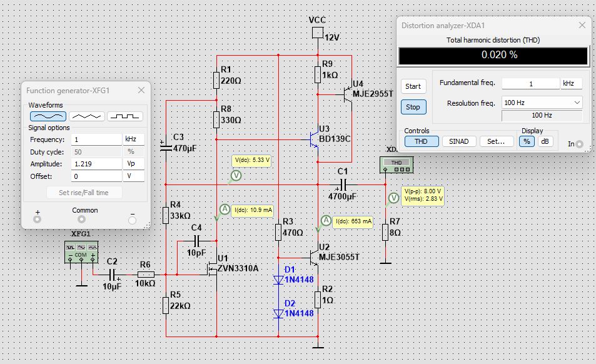Click the current probe showing 653 mA
Image resolution: width=596 pixels, height=364 pixels.
tap(326, 221)
